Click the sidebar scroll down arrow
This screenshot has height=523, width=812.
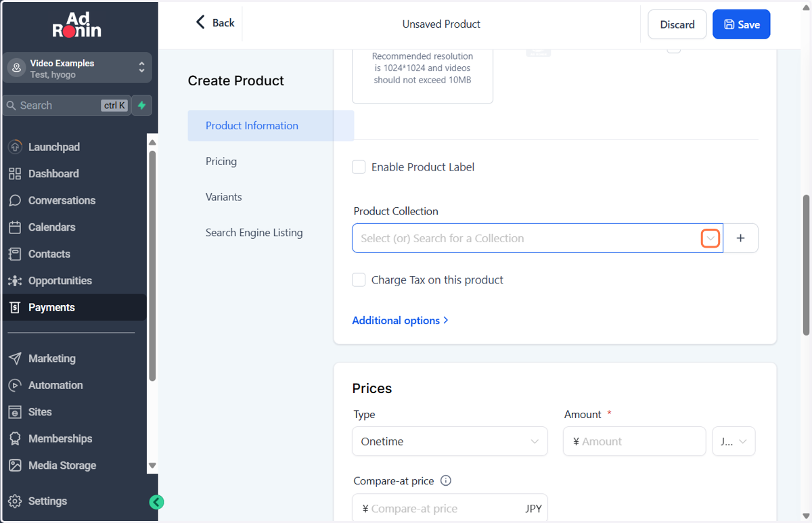click(x=152, y=465)
